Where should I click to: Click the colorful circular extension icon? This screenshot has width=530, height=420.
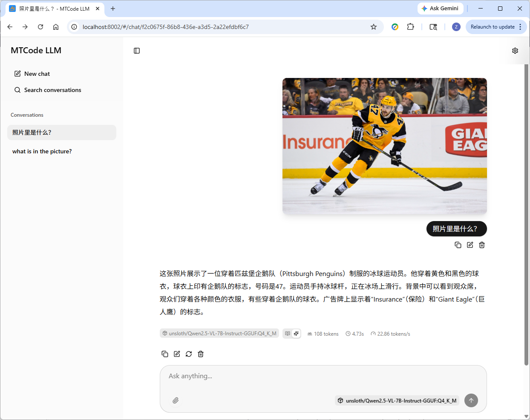click(x=395, y=27)
